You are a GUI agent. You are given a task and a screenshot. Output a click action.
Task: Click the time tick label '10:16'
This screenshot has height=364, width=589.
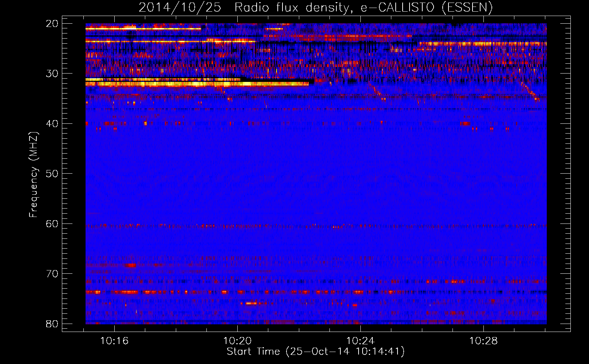(114, 341)
